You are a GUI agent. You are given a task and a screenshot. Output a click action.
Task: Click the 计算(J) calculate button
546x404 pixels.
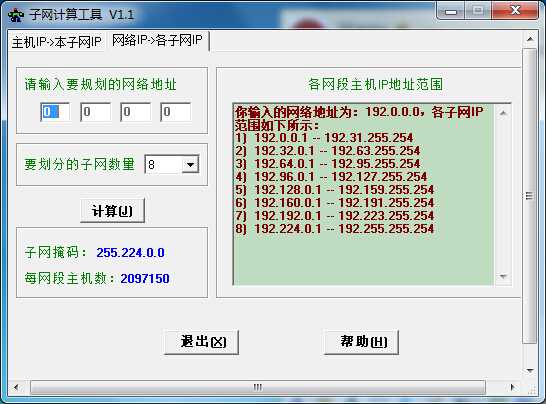coord(112,211)
